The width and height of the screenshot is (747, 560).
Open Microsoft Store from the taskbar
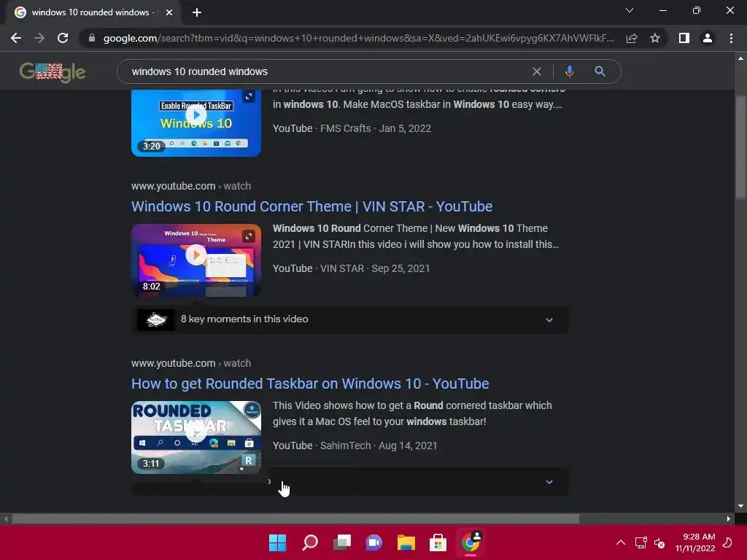click(438, 542)
